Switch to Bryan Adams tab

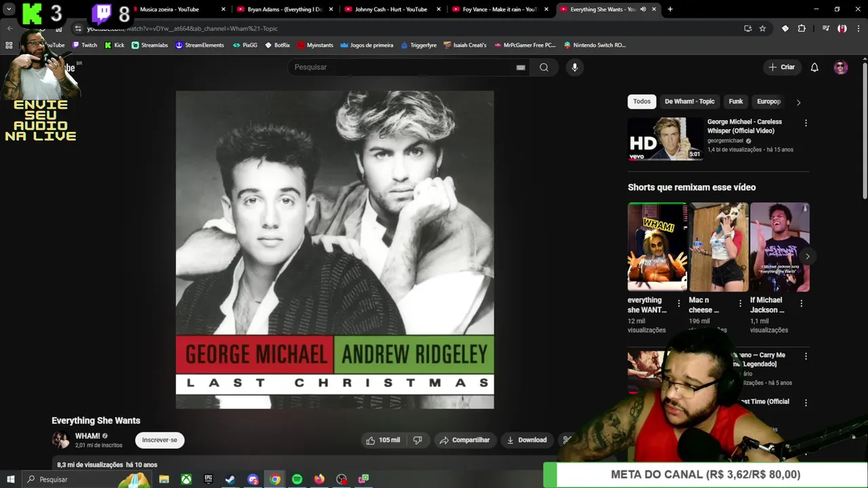[283, 9]
